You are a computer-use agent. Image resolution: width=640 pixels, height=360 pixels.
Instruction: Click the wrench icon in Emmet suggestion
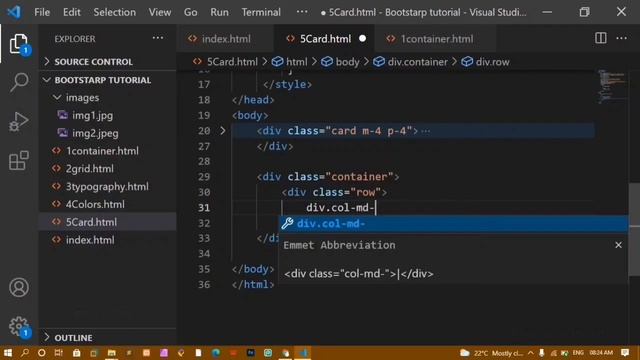click(287, 223)
